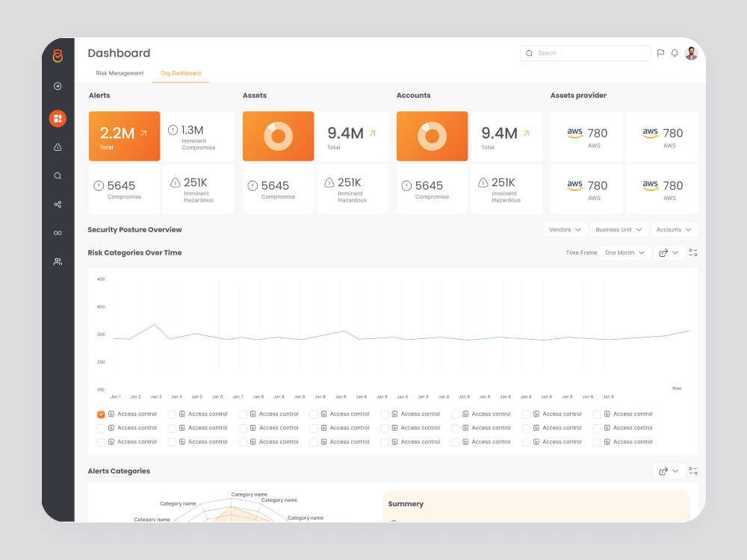
Task: Click export share icon for Risk Categories
Action: click(x=663, y=253)
